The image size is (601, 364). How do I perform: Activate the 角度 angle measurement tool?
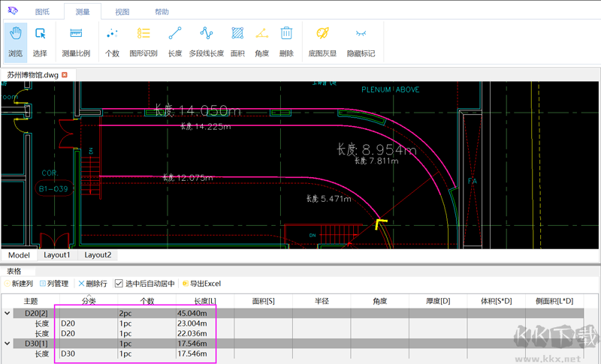coord(261,41)
